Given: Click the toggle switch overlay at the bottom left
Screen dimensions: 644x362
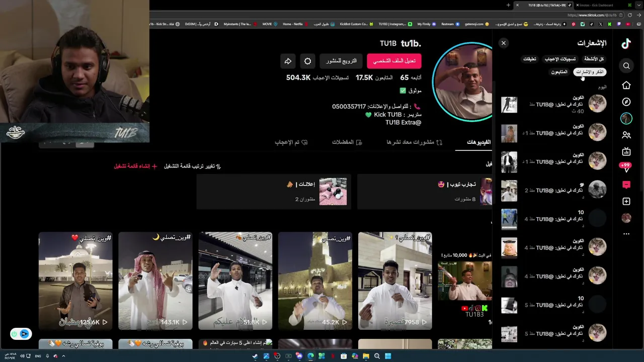Looking at the screenshot, I should (21, 334).
